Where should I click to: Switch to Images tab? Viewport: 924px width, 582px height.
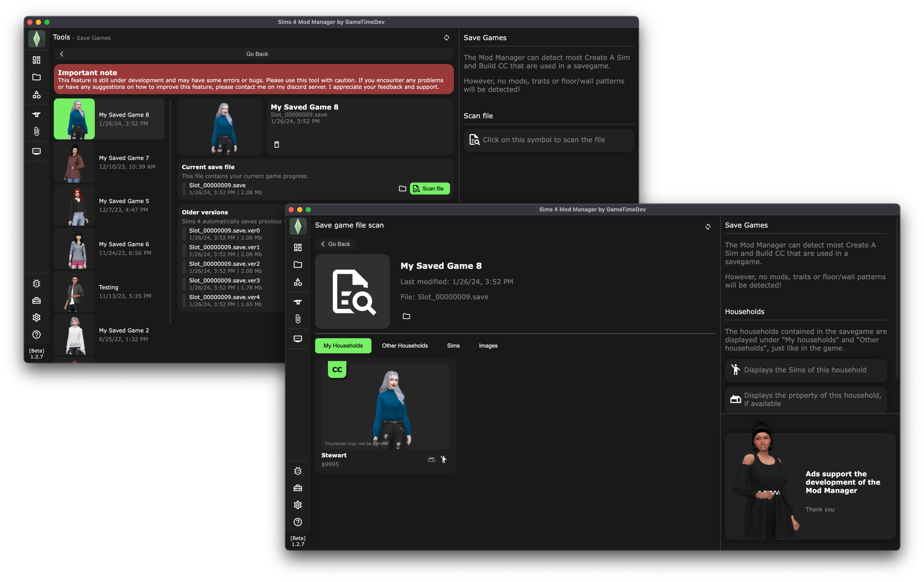488,345
